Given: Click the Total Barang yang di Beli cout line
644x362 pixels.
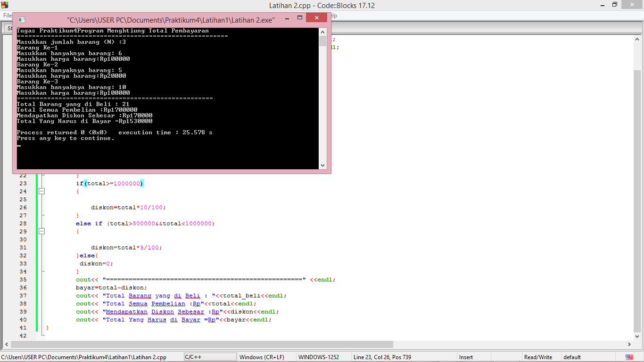Looking at the screenshot, I should (x=181, y=296).
